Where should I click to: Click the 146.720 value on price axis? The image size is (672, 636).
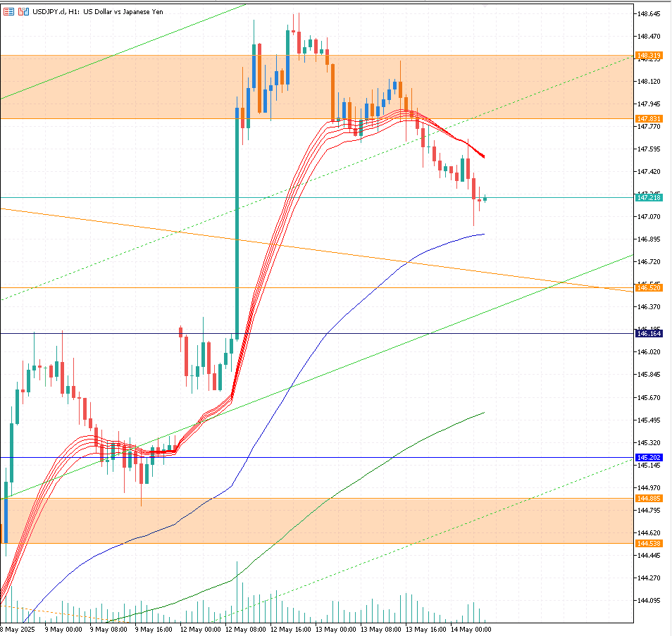pos(649,262)
